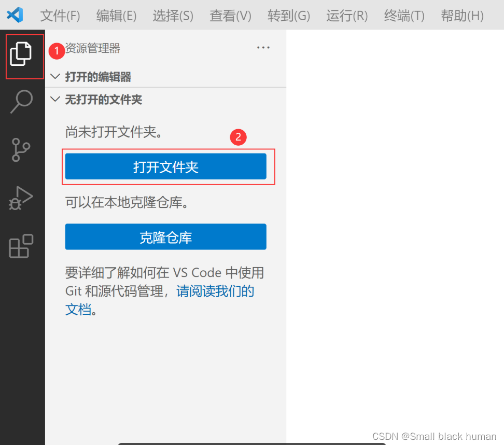Click the VS Code logo icon
The height and width of the screenshot is (445, 504).
point(15,15)
